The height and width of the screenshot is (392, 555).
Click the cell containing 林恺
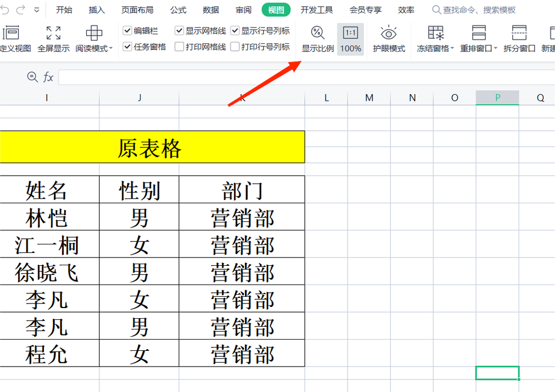point(50,217)
